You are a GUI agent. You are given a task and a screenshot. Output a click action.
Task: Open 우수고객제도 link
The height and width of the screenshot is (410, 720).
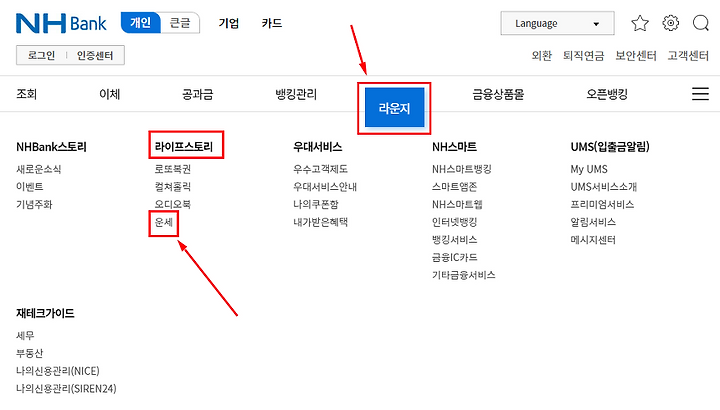(x=321, y=169)
